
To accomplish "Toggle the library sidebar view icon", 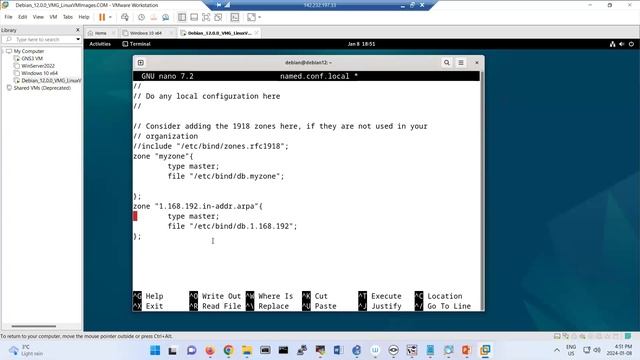I will coord(182,17).
